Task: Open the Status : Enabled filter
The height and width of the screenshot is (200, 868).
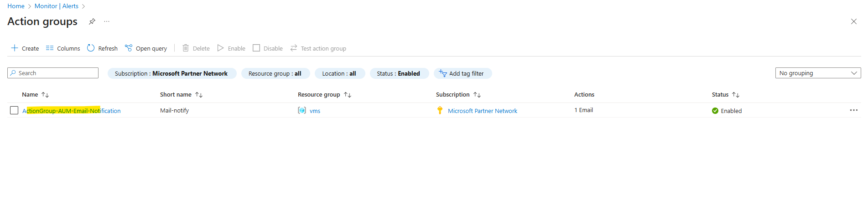Action: (x=399, y=73)
